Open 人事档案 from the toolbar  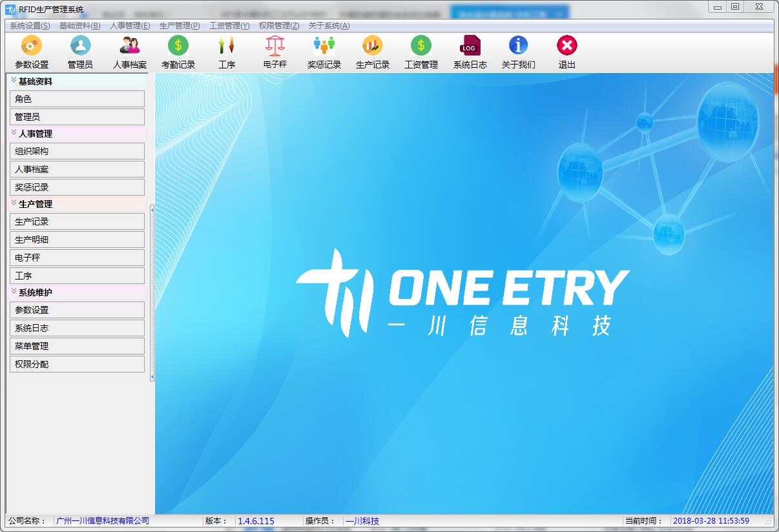(x=130, y=52)
